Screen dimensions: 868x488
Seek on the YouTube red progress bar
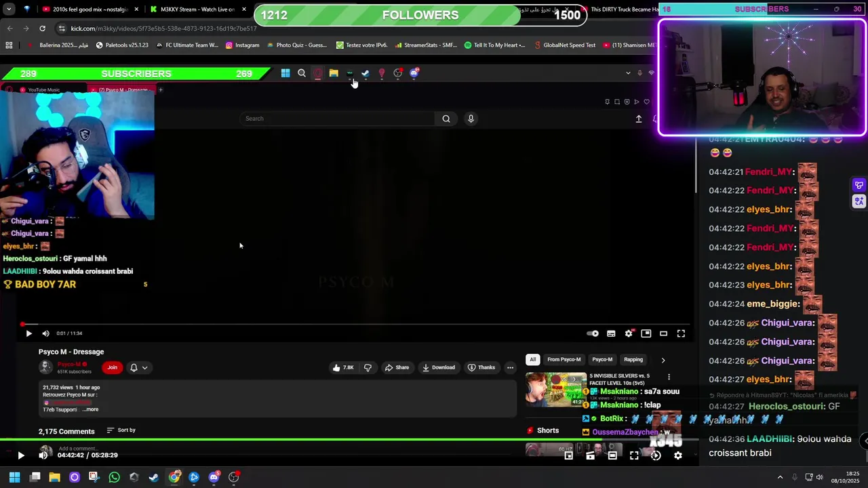(x=355, y=325)
